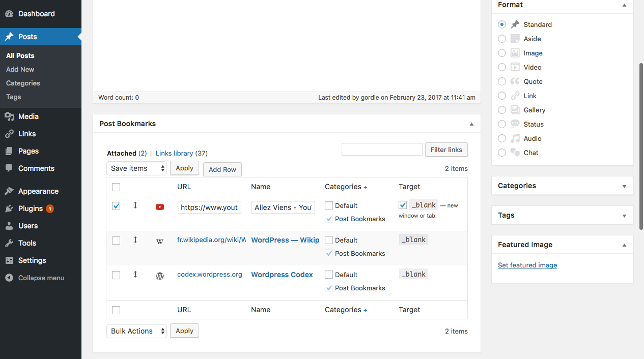Open the Save items dropdown
The width and height of the screenshot is (644, 359).
[136, 168]
